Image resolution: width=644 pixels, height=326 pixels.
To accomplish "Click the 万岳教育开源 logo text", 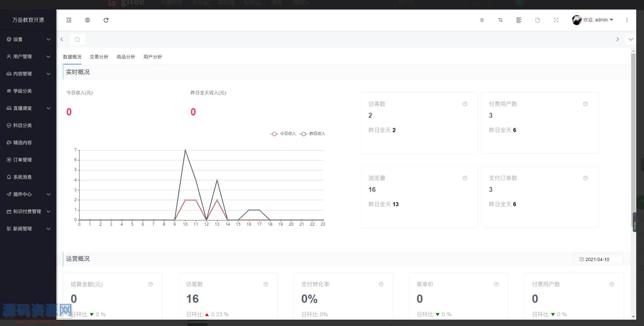I will click(28, 20).
